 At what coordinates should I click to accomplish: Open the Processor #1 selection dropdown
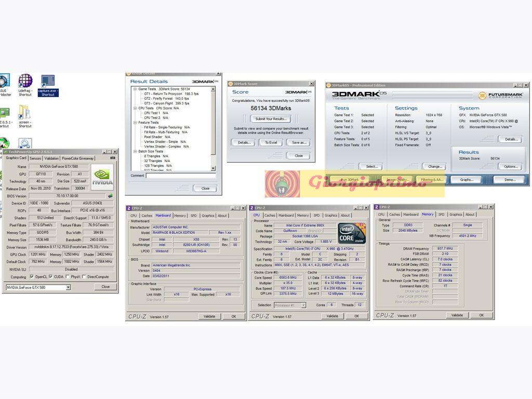coord(303,305)
